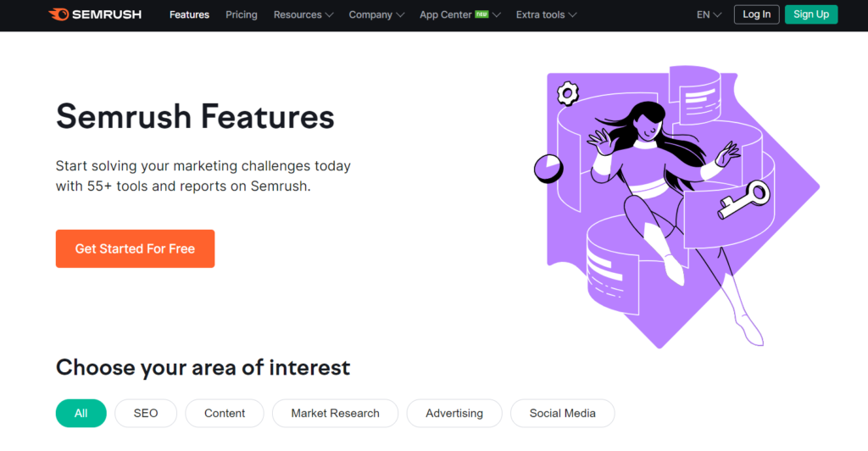The image size is (868, 451).
Task: Filter features by SEO
Action: coord(146,413)
